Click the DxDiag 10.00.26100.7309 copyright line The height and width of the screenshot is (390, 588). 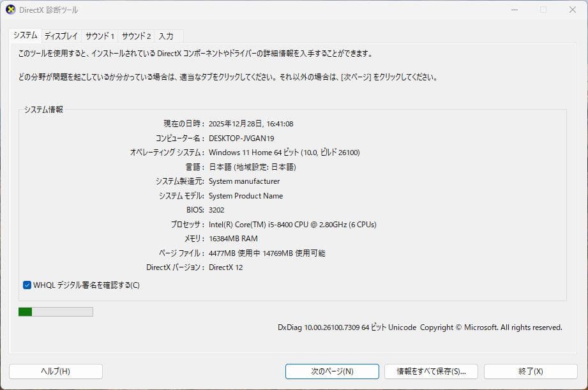click(x=420, y=327)
